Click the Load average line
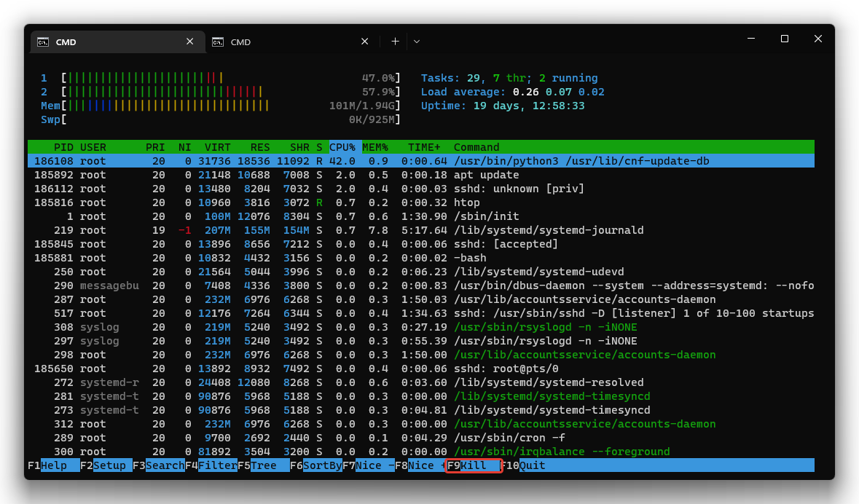The width and height of the screenshot is (859, 504). click(512, 92)
